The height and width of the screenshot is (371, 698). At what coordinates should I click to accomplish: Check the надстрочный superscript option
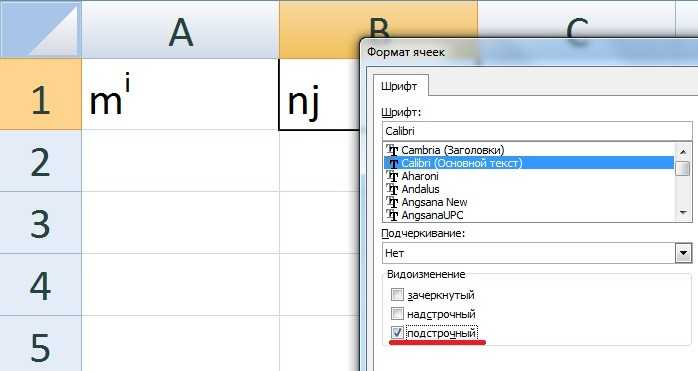(397, 314)
